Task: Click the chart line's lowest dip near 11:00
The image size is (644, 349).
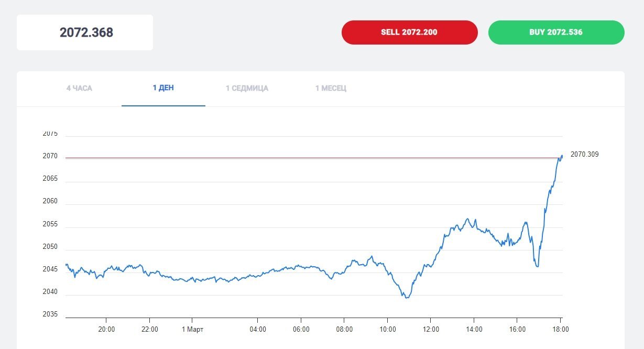Action: tap(407, 297)
